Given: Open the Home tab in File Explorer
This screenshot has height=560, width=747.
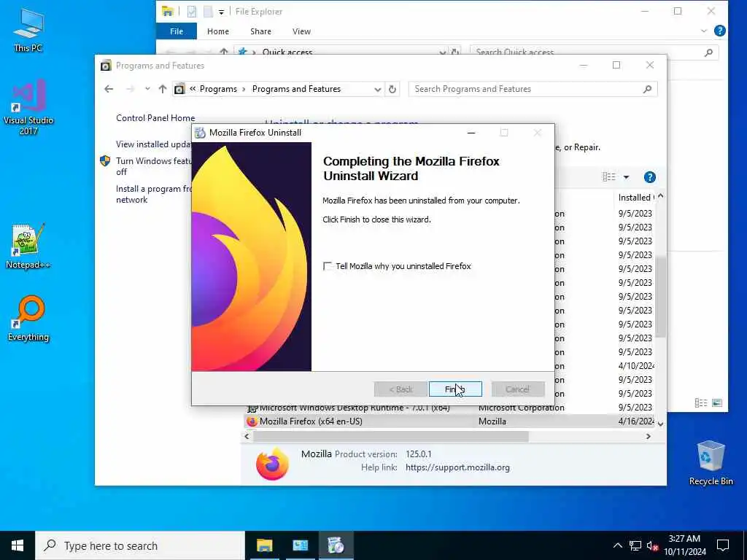Looking at the screenshot, I should coord(217,31).
